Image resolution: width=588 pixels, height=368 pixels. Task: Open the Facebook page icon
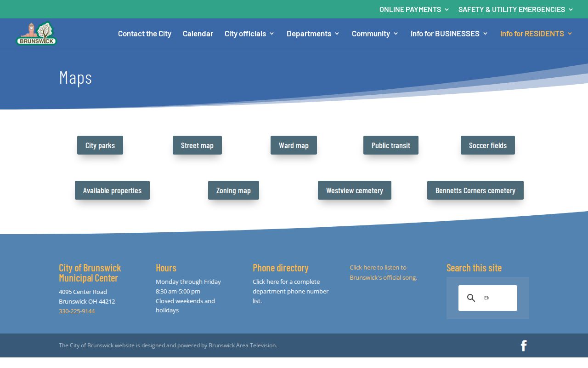click(x=524, y=345)
